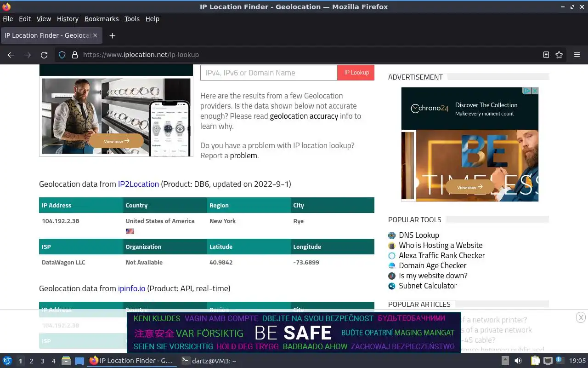Click the longitude value -73.6899
The width and height of the screenshot is (588, 368).
[306, 263]
